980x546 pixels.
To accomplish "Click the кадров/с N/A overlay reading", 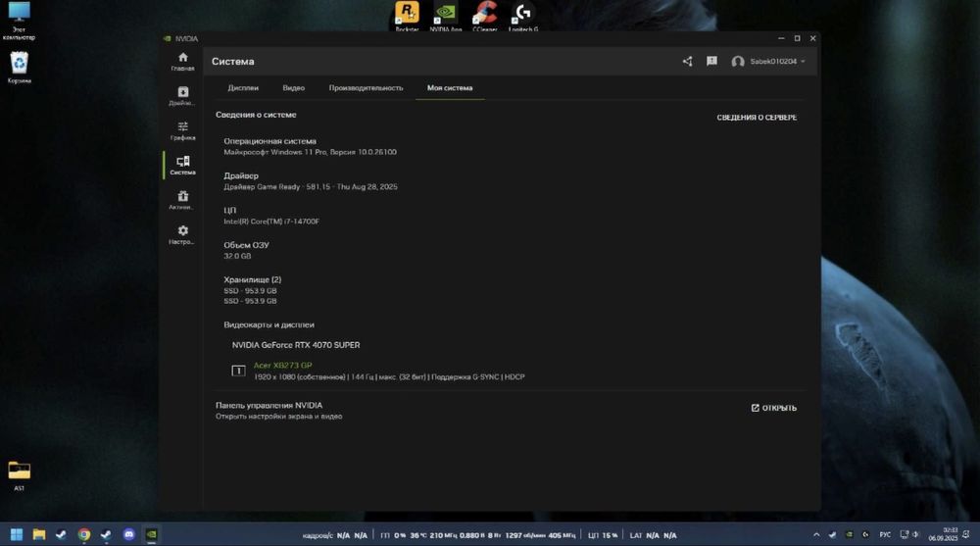I will coord(335,535).
